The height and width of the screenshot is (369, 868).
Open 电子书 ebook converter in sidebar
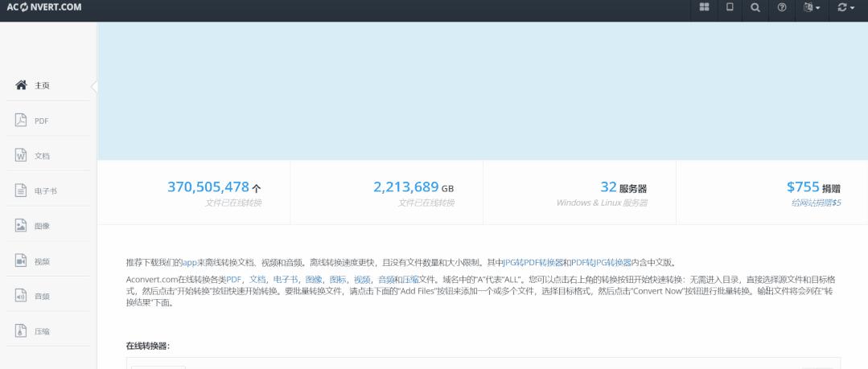44,191
